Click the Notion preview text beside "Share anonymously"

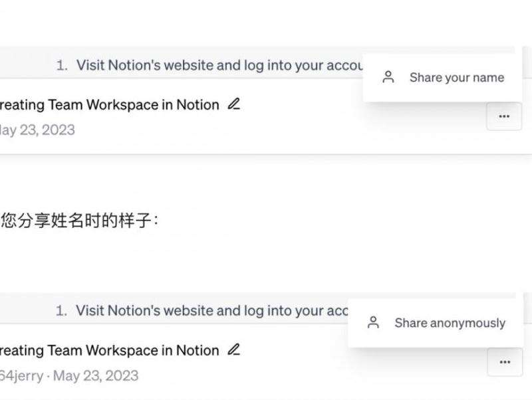click(213, 310)
